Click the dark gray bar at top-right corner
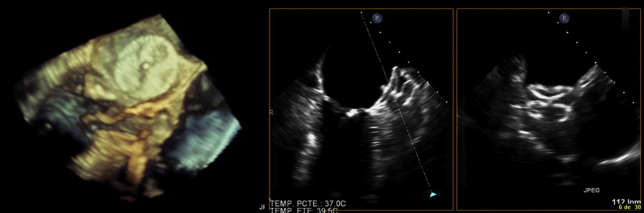 point(625,19)
